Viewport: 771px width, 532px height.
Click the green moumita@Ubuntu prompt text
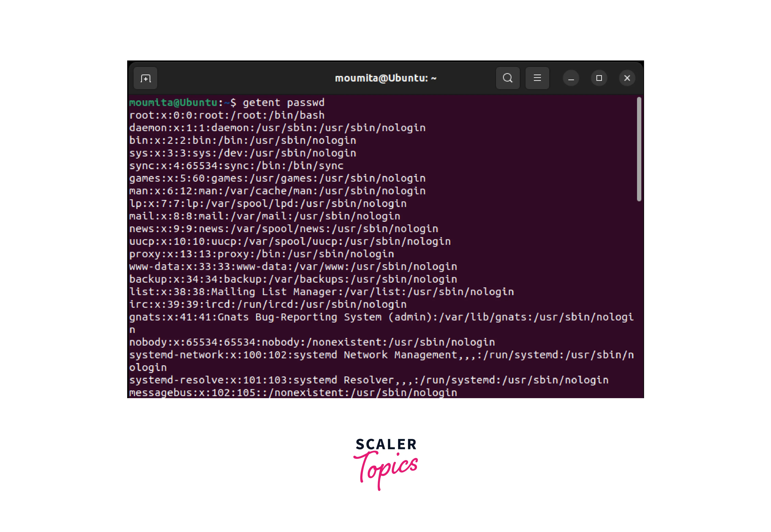coord(173,102)
